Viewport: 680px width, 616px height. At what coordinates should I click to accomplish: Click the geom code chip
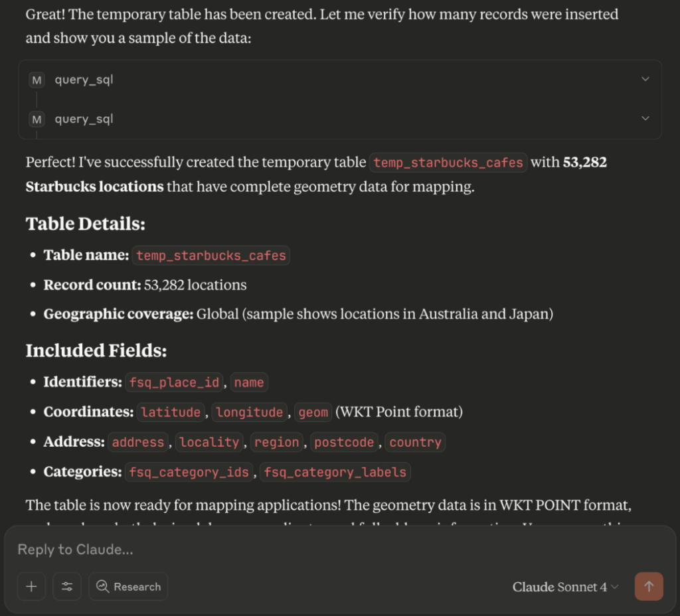(x=313, y=412)
